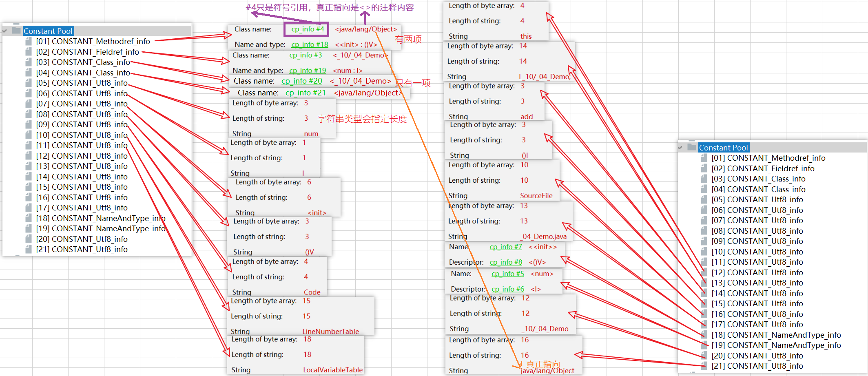Click file icon of [03] CONSTANT_Class_info in left tree

coord(29,62)
